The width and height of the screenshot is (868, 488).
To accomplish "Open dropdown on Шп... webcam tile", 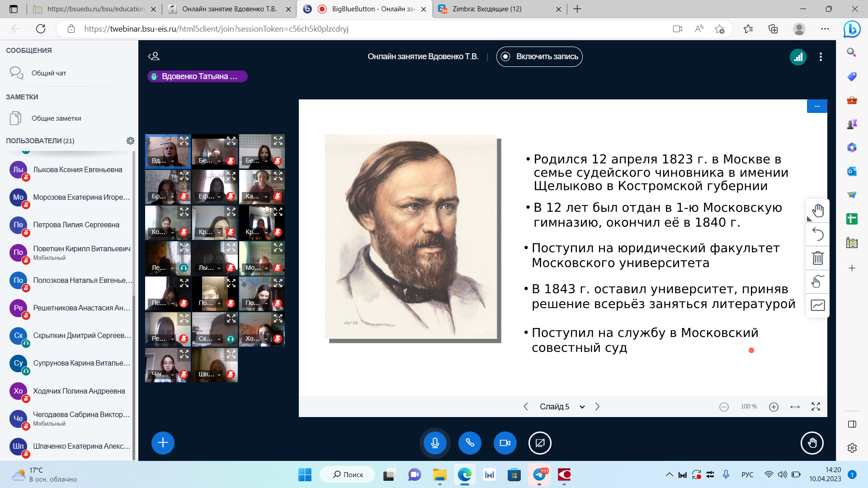I will coord(210,375).
